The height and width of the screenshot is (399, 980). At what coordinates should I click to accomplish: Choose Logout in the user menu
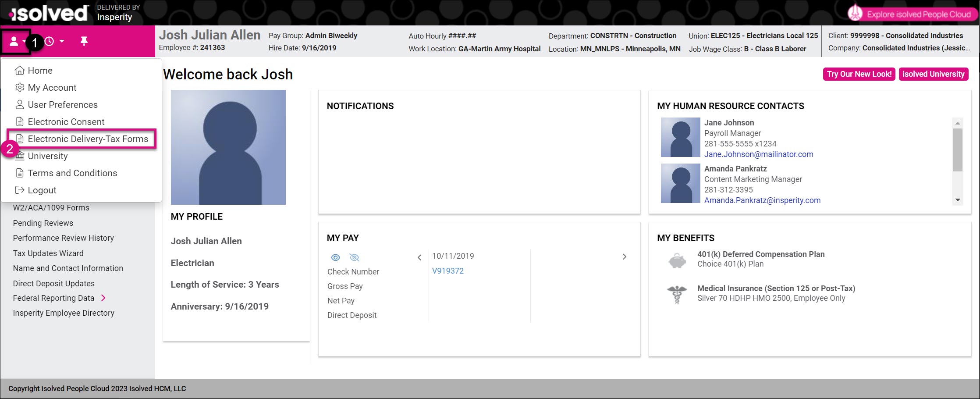pyautogui.click(x=42, y=190)
